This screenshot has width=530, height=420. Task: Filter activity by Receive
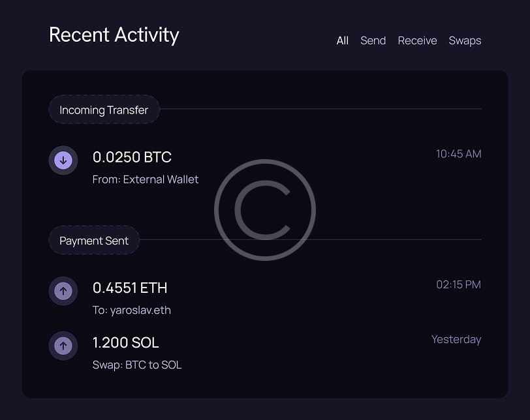[x=417, y=40]
